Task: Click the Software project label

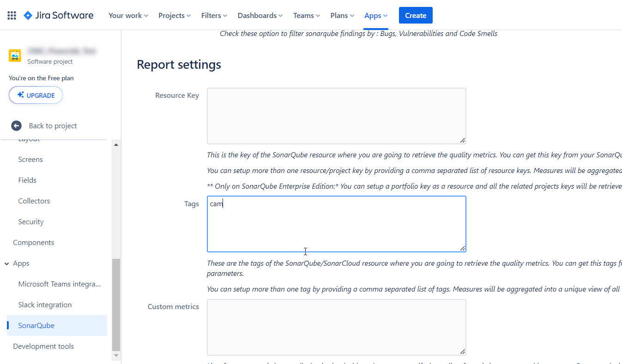Action: [50, 61]
